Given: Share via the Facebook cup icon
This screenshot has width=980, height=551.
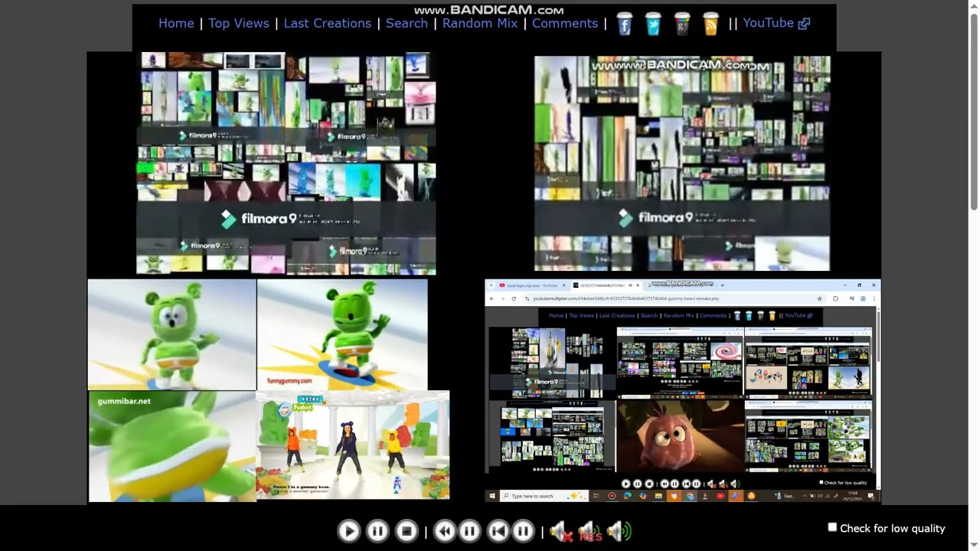Looking at the screenshot, I should [625, 24].
